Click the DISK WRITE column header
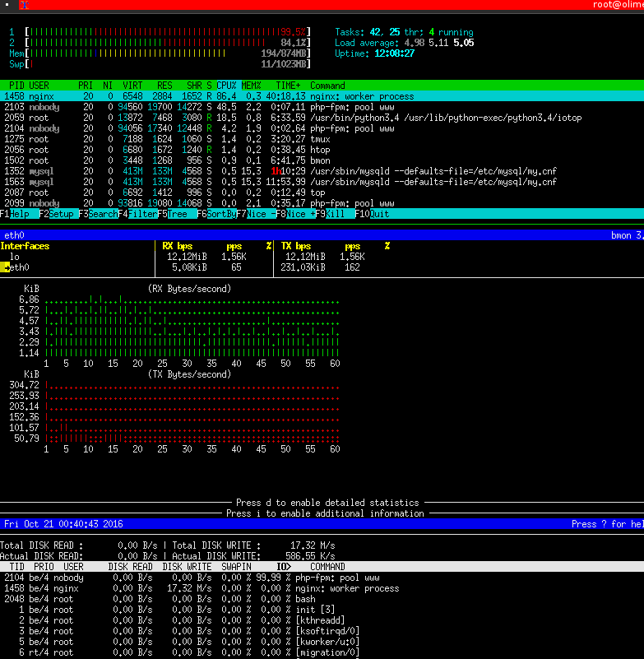Viewport: 644px width, 659px height. pos(187,567)
